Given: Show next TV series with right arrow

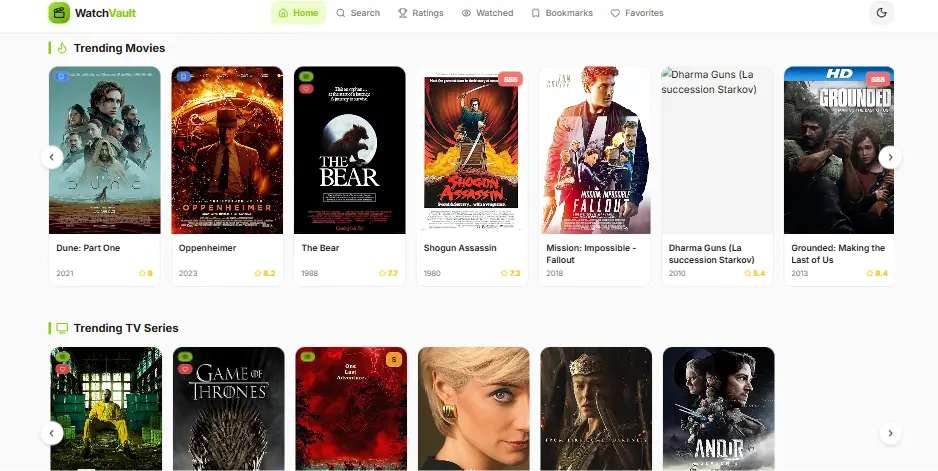Looking at the screenshot, I should [x=890, y=433].
